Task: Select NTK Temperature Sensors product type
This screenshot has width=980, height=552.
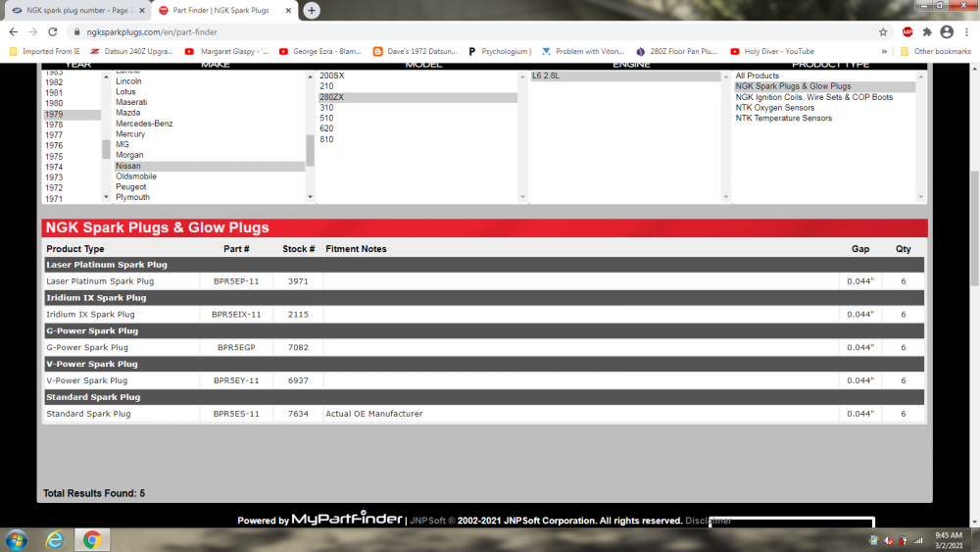Action: 784,119
